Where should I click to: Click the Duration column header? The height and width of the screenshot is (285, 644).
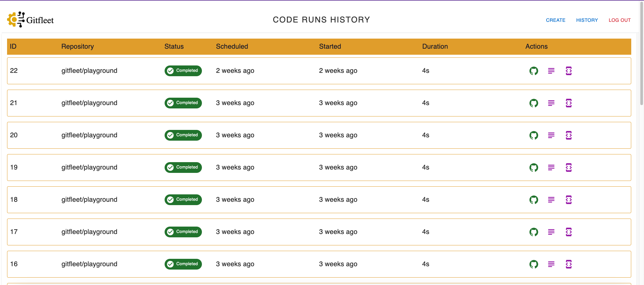click(x=435, y=46)
